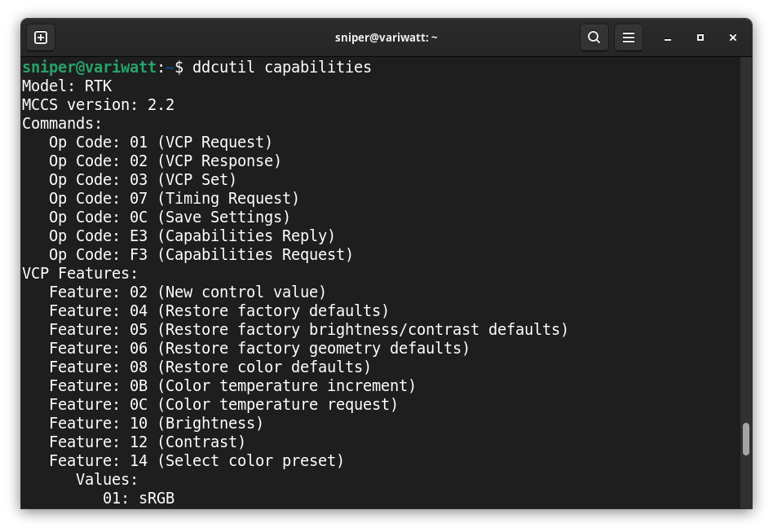Minimize the terminal window
This screenshot has width=773, height=532.
point(669,37)
